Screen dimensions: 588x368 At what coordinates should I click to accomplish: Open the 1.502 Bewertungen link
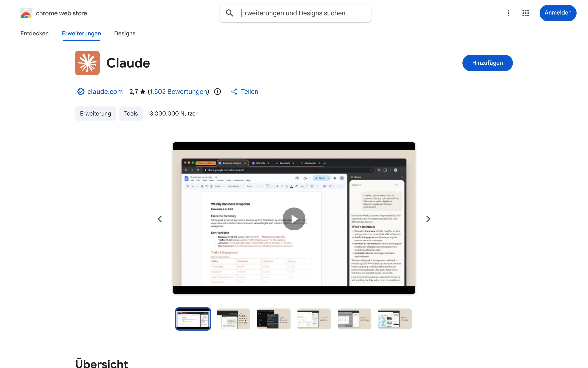(179, 92)
